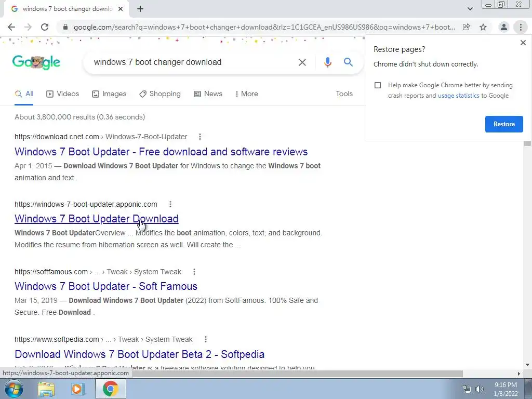Image resolution: width=532 pixels, height=399 pixels.
Task: Open the Chrome profile avatar
Action: point(504,27)
